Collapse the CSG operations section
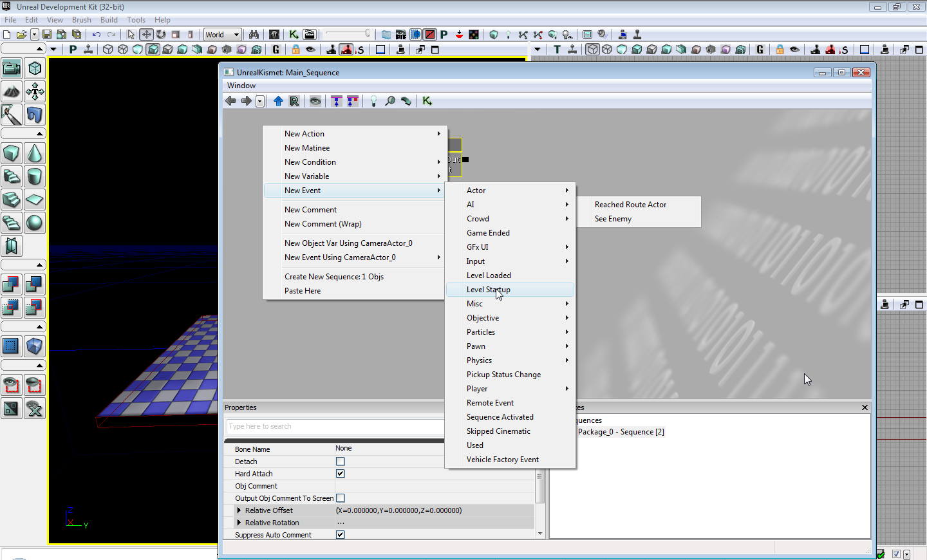 coord(23,265)
